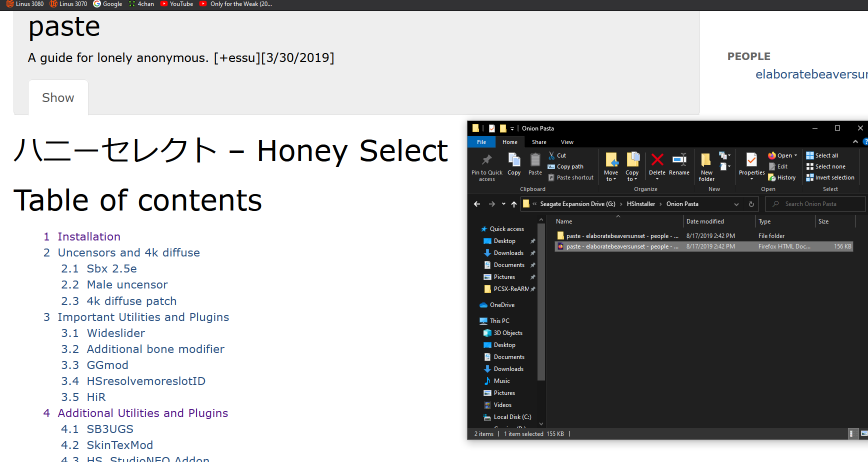Click the red Delete icon
The image size is (868, 462).
(657, 160)
